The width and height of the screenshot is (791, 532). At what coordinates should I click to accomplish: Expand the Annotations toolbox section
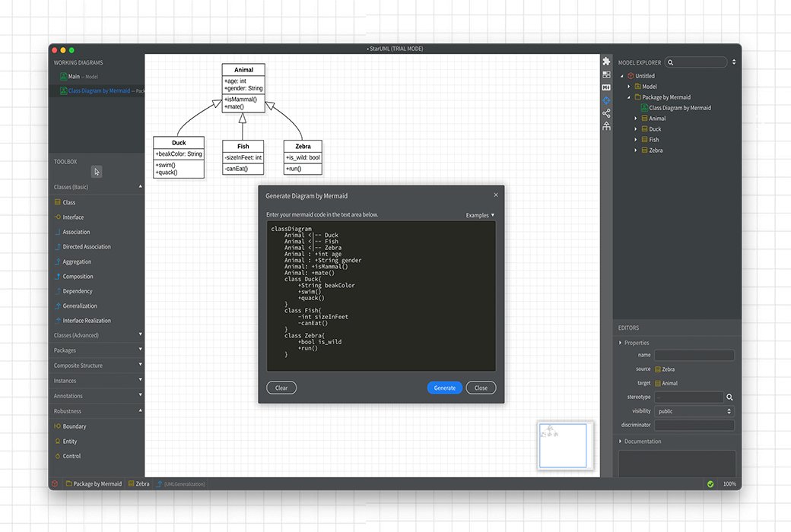[x=140, y=394]
